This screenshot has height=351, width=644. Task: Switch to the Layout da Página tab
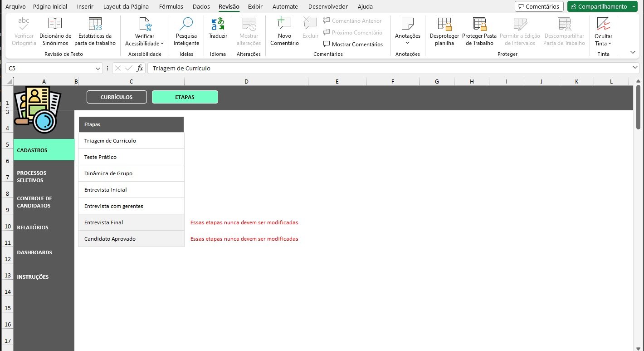click(126, 6)
